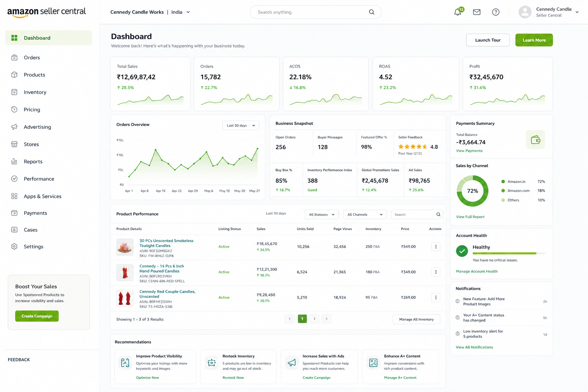The width and height of the screenshot is (588, 392).
Task: Click the Amazon.in legend color dot
Action: click(503, 181)
